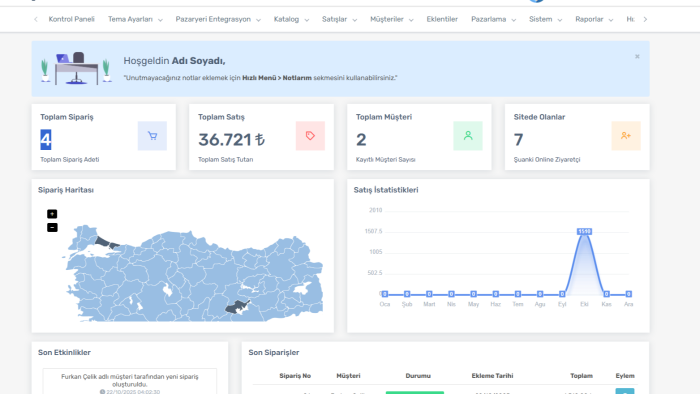Expand the Müşteriler menu
The image size is (700, 394).
point(392,19)
